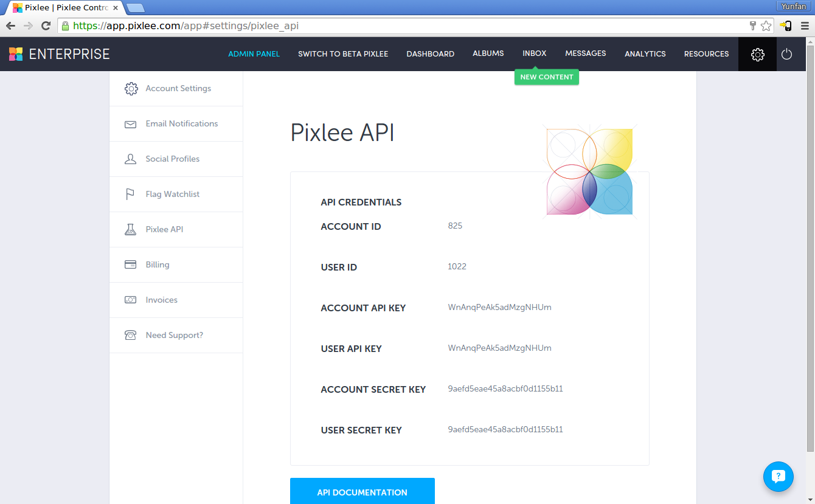
Task: Click the Account Secret Key value
Action: tap(505, 388)
